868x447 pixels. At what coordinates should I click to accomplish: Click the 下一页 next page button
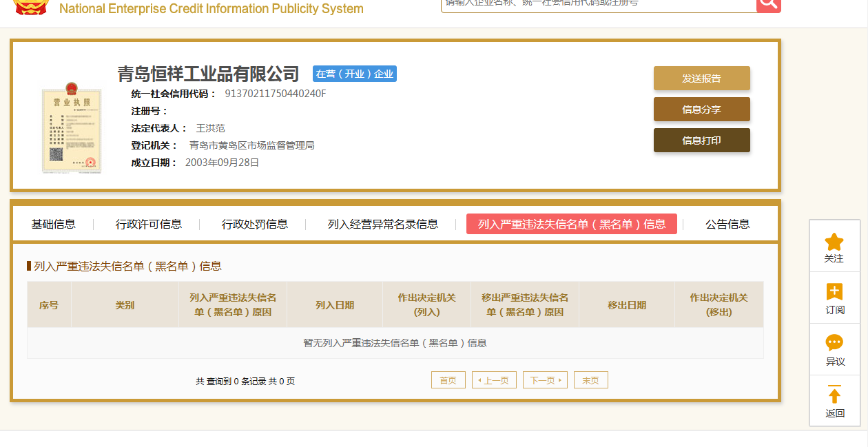coord(545,380)
